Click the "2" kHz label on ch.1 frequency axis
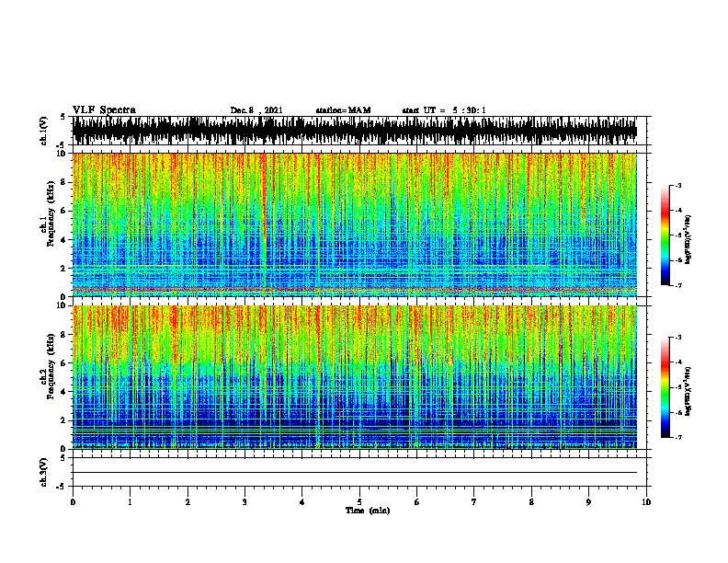 64,268
